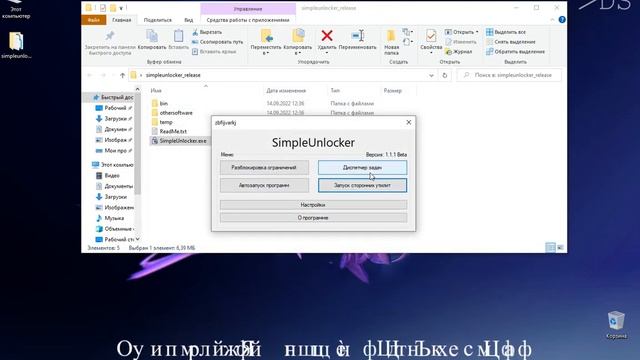Sort by Тип column header
Viewport: 640px width, 360px height.
click(x=335, y=91)
